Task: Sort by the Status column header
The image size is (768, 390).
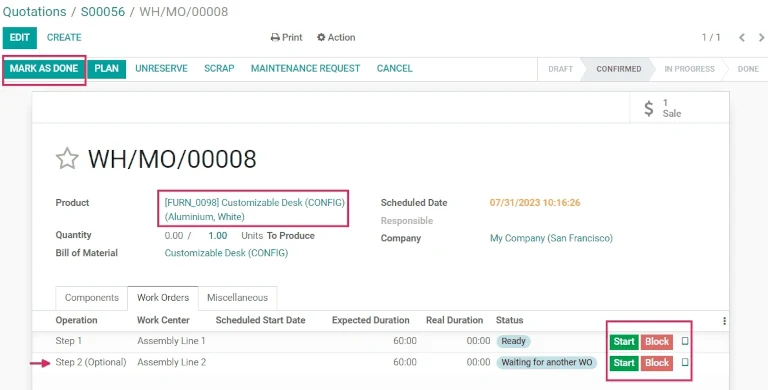Action: pos(509,320)
